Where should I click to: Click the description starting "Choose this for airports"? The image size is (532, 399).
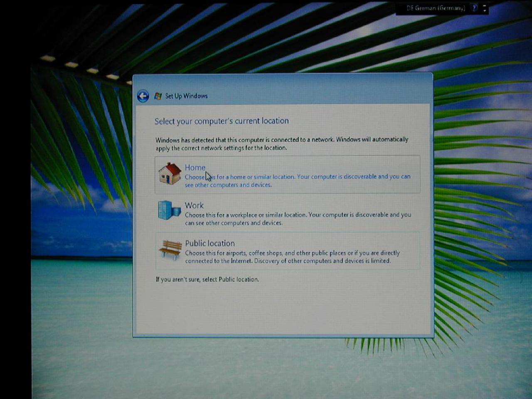pos(293,257)
